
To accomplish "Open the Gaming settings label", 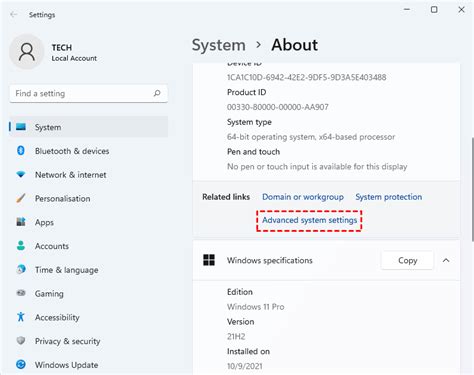I will tap(49, 294).
